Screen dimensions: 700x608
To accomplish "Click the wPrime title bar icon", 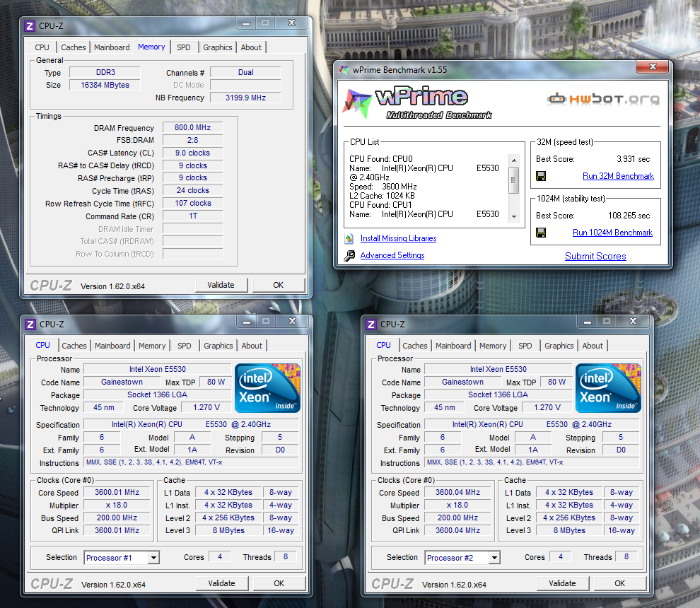I will click(x=344, y=70).
